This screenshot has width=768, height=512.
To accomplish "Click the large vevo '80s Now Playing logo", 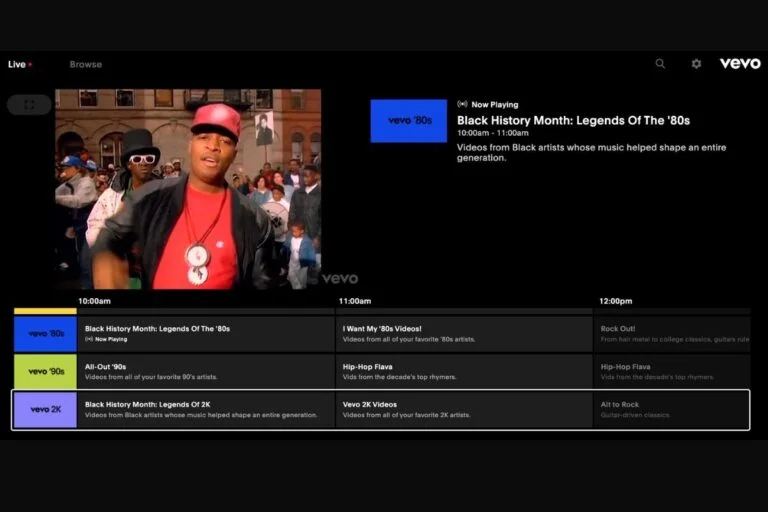I will coord(408,121).
